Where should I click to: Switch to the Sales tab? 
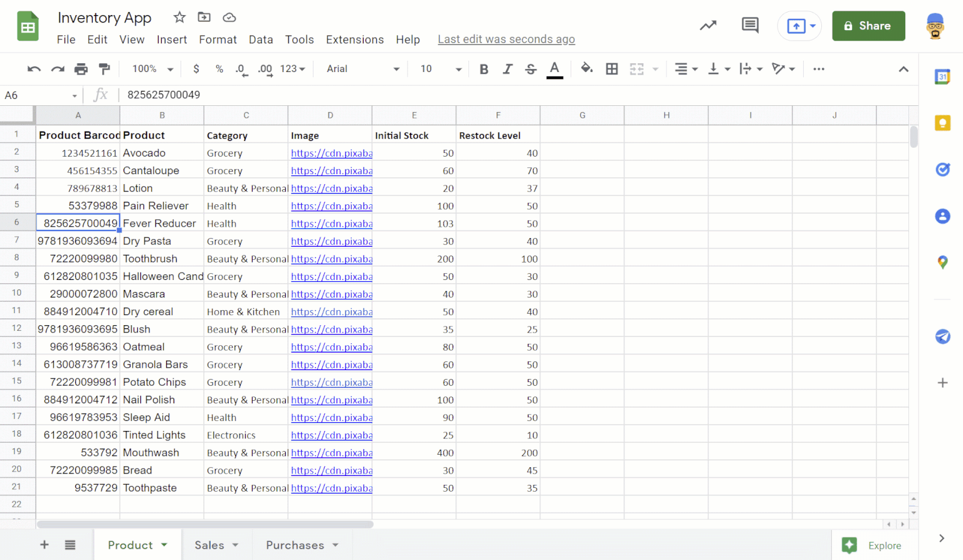click(210, 544)
